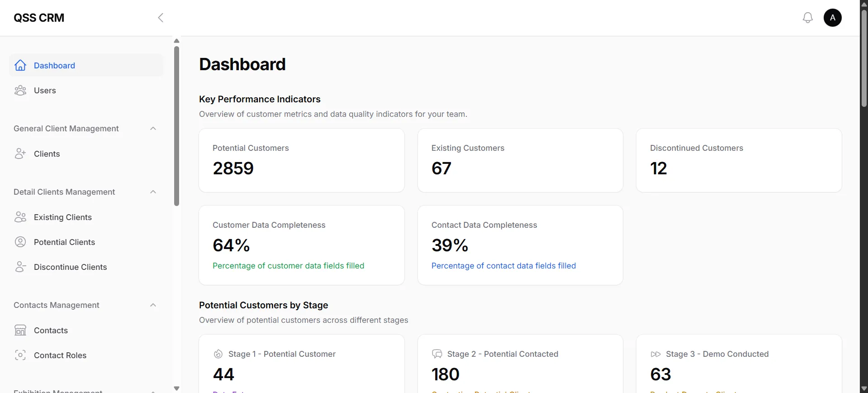Click the Existing Clients group icon
Image resolution: width=868 pixels, height=393 pixels.
point(20,217)
